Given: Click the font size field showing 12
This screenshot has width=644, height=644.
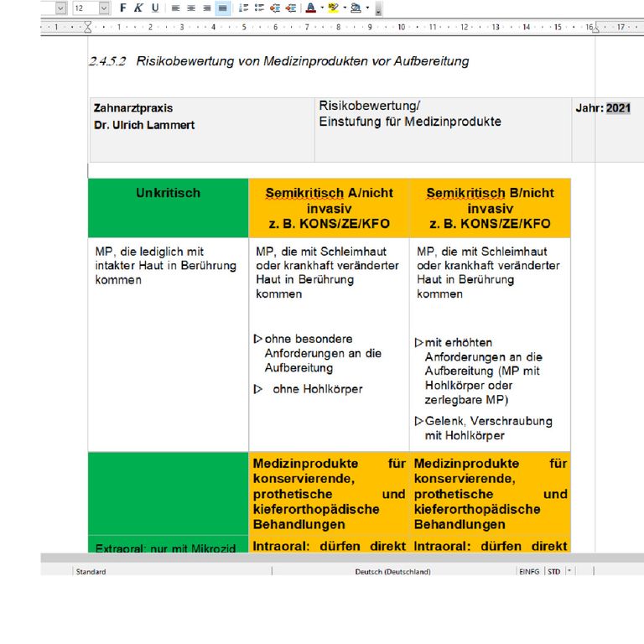Looking at the screenshot, I should pyautogui.click(x=86, y=8).
